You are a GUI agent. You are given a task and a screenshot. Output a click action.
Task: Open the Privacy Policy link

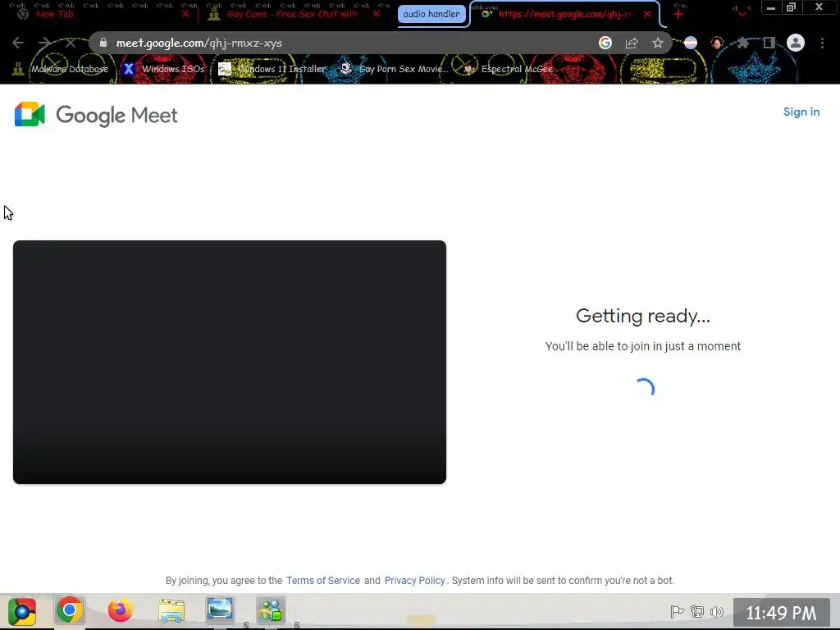[414, 581]
